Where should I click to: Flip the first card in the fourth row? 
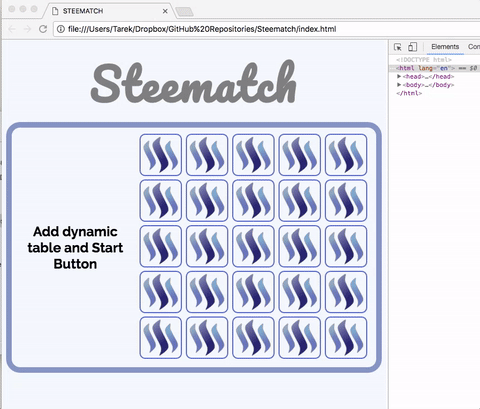click(161, 292)
